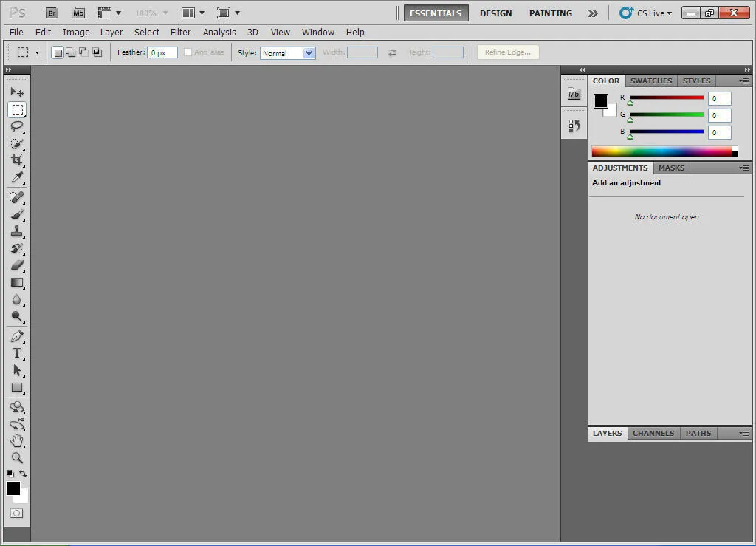Viewport: 756px width, 546px height.
Task: Select the Dodge tool
Action: pos(17,316)
